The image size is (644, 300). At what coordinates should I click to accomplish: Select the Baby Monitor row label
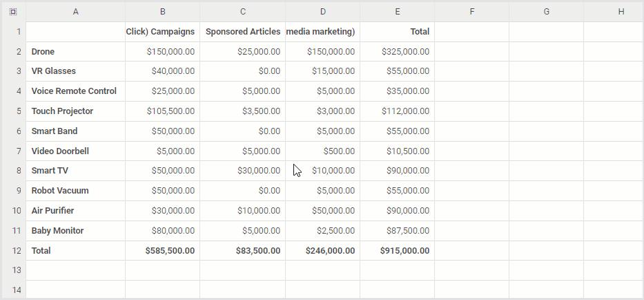click(x=75, y=230)
